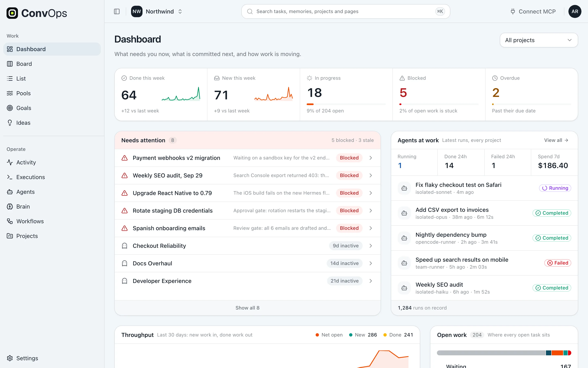Open the View all agents link
588x368 pixels.
pyautogui.click(x=556, y=140)
